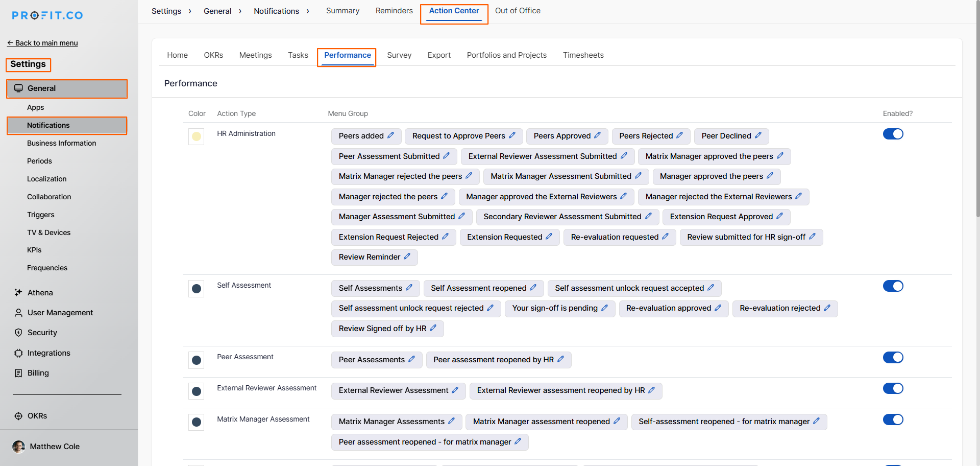This screenshot has width=980, height=466.
Task: Expand the User Management section
Action: [60, 313]
